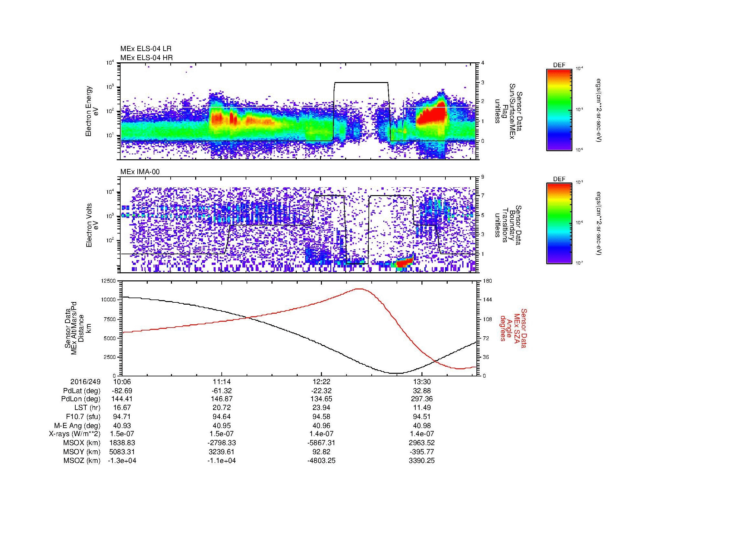Click the peak of the red SZA curve
The image size is (756, 534).
coord(359,288)
